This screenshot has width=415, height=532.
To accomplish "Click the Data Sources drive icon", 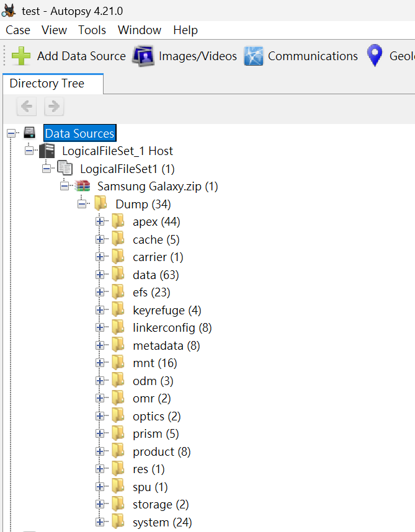I will [x=30, y=133].
